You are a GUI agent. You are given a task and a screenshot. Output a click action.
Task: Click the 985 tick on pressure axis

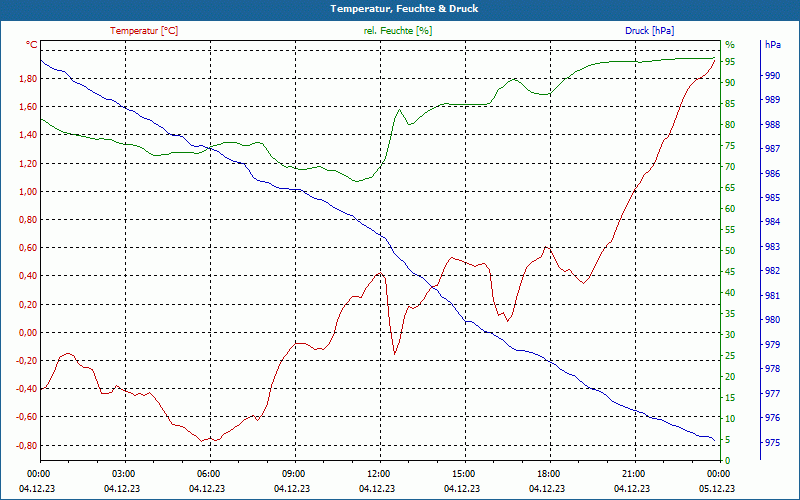pyautogui.click(x=773, y=197)
